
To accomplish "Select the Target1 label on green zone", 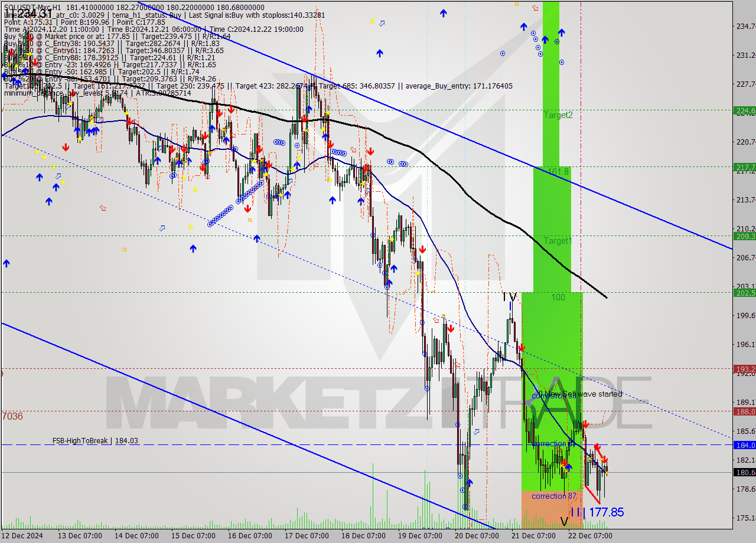I will pyautogui.click(x=558, y=241).
